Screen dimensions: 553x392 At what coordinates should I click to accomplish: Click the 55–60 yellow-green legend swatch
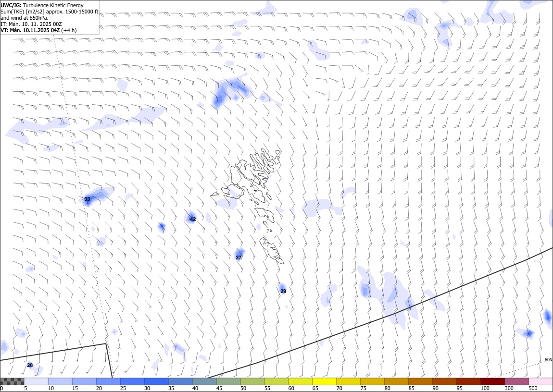click(x=276, y=381)
